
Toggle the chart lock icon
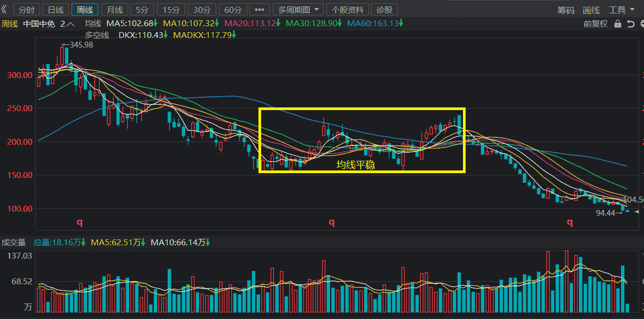(618, 24)
